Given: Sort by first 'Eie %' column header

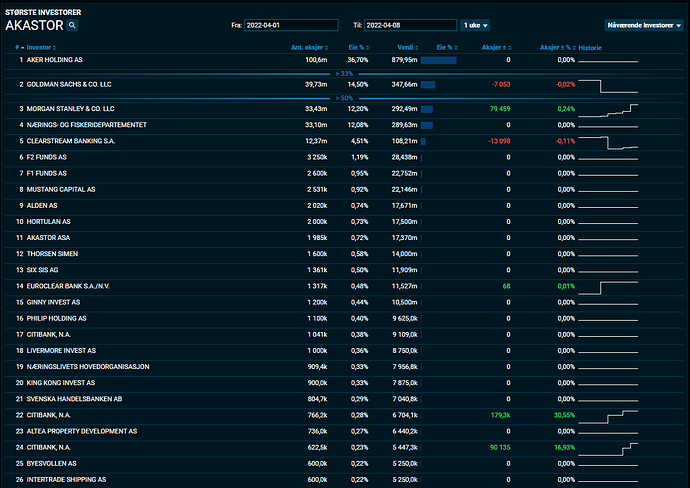Looking at the screenshot, I should pos(359,47).
